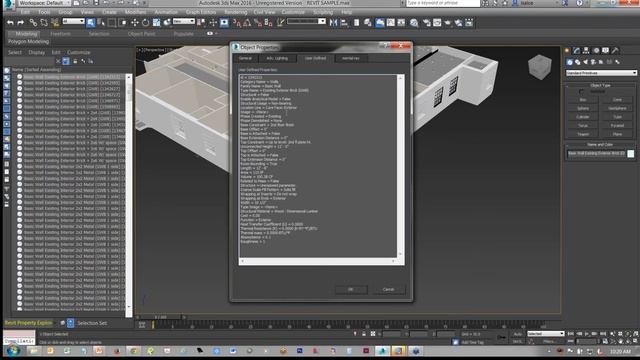Click the Mirror tool icon

[x=333, y=23]
